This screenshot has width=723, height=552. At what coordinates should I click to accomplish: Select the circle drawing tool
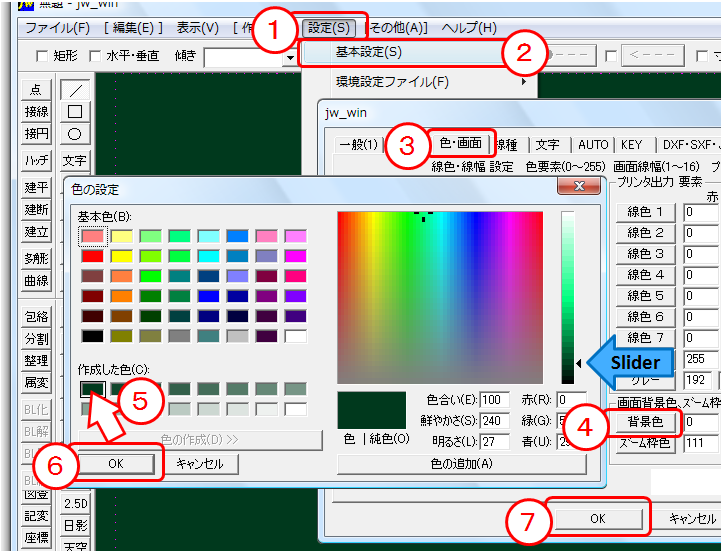coord(74,134)
